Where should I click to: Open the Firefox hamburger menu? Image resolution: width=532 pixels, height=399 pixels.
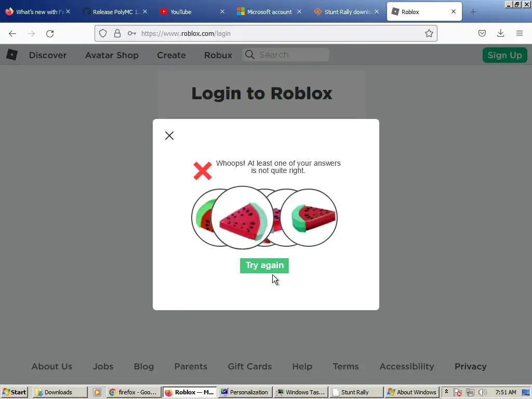pyautogui.click(x=520, y=33)
